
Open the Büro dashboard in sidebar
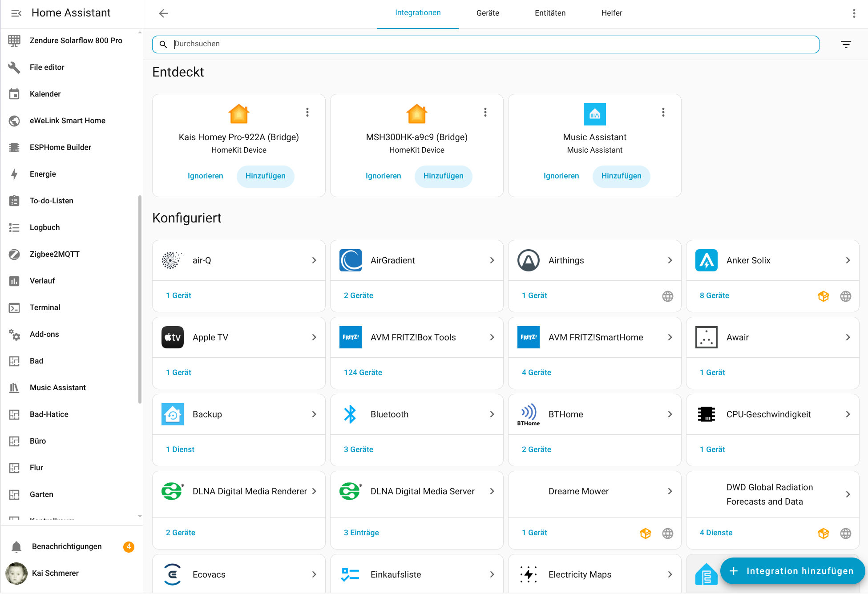pyautogui.click(x=71, y=441)
